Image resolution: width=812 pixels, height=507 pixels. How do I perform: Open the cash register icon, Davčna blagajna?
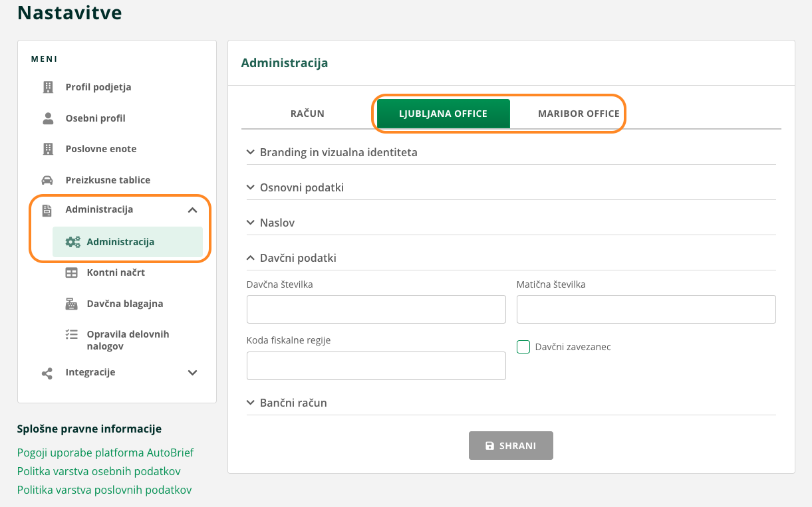(x=71, y=304)
